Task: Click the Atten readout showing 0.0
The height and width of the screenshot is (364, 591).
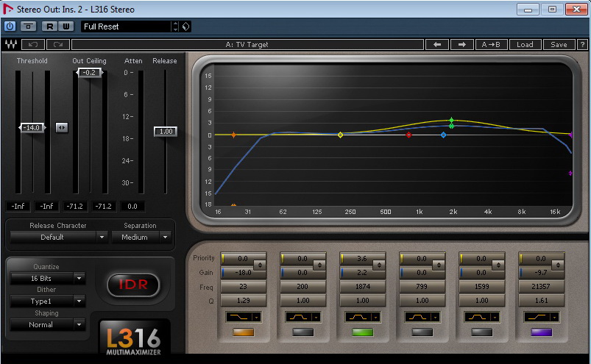Action: pos(132,207)
